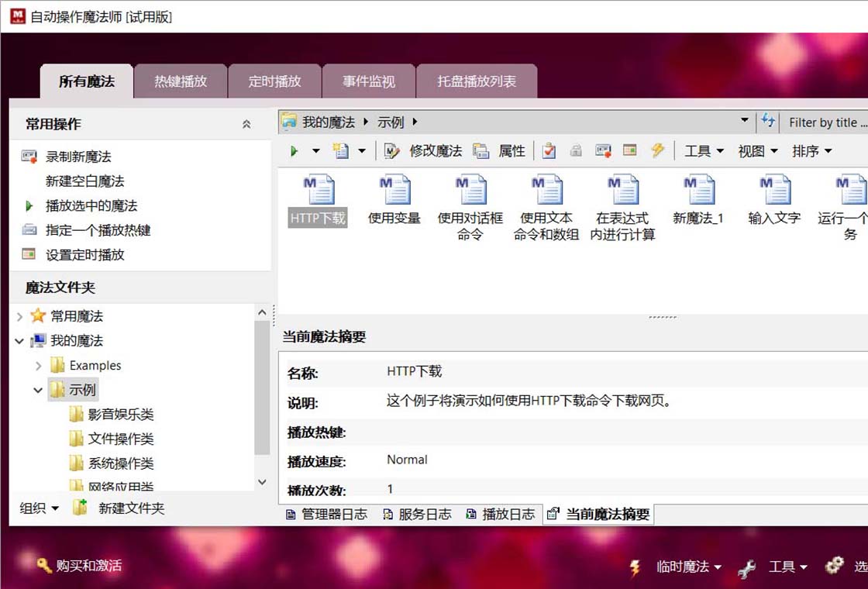This screenshot has height=589, width=868.
Task: Switch to the 所有魔法 tab
Action: point(86,81)
